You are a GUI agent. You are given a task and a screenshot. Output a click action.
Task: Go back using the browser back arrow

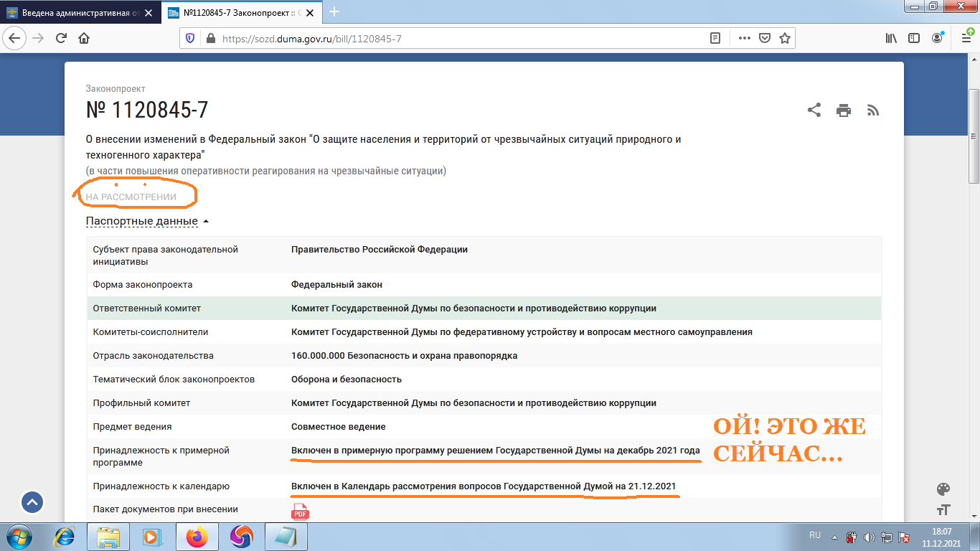point(15,38)
